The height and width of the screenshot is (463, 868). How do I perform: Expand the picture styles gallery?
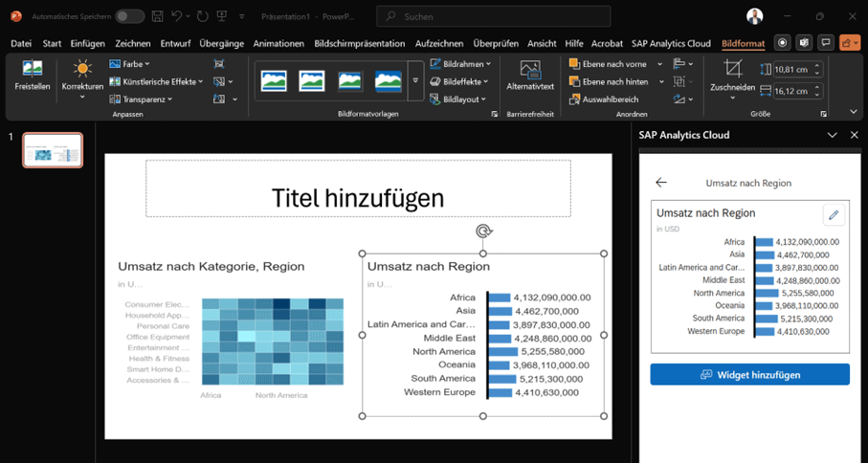[415, 81]
